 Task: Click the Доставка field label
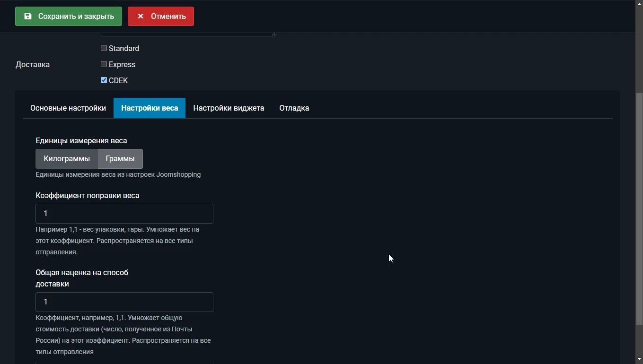[33, 64]
